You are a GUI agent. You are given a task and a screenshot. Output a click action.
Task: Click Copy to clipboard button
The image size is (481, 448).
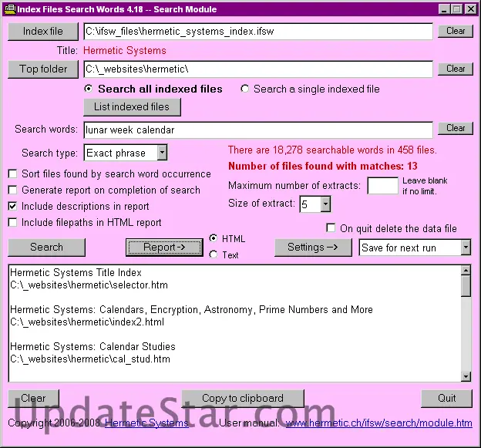pyautogui.click(x=243, y=399)
